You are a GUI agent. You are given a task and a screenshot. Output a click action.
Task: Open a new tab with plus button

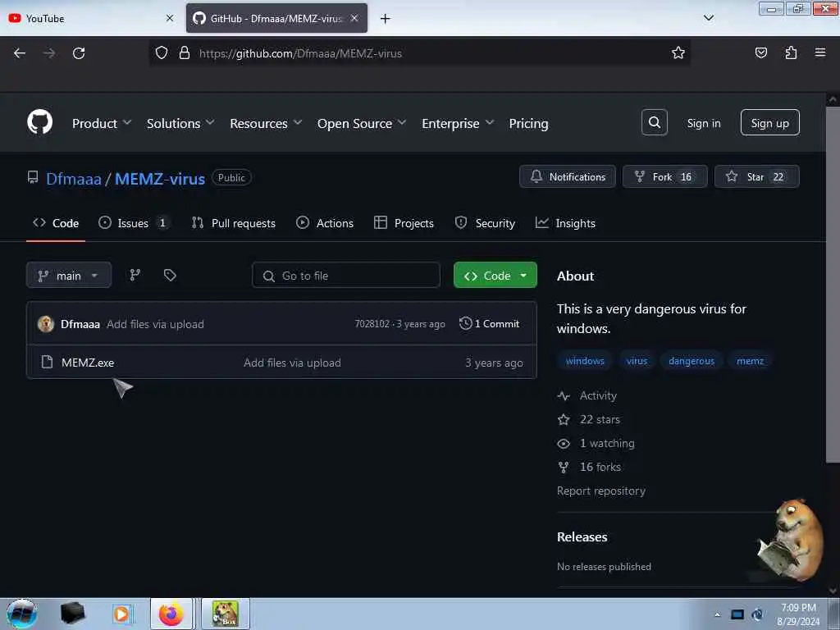(385, 19)
